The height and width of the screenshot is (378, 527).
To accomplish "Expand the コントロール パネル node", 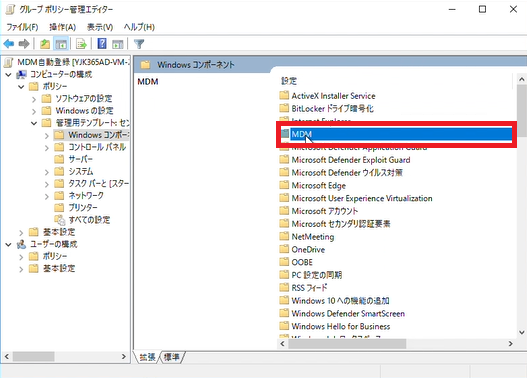I will pyautogui.click(x=47, y=148).
